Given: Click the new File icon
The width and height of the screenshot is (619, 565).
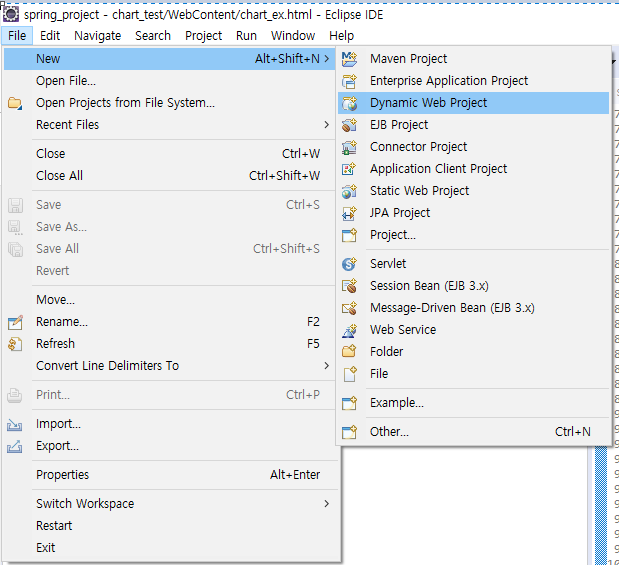Looking at the screenshot, I should [350, 374].
